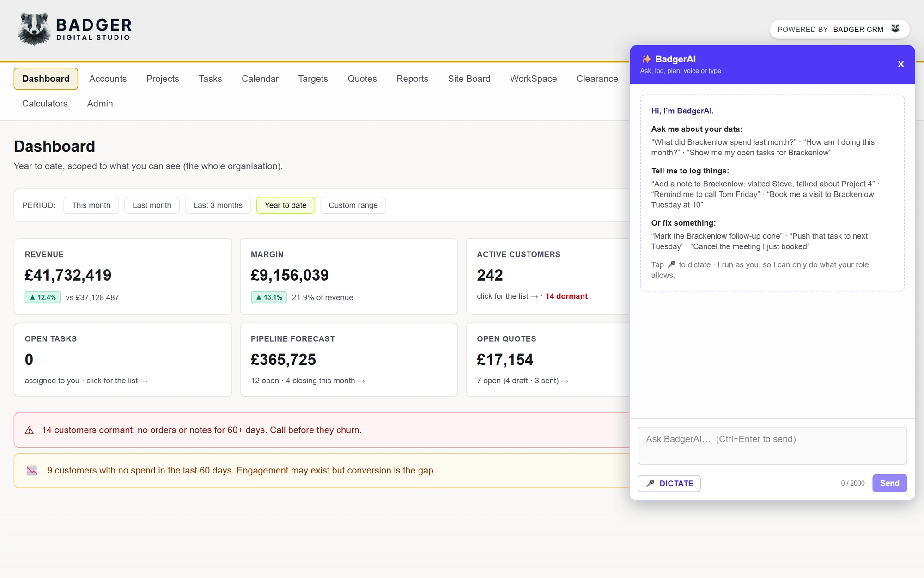Click the Send button
The width and height of the screenshot is (924, 578).
coord(889,483)
